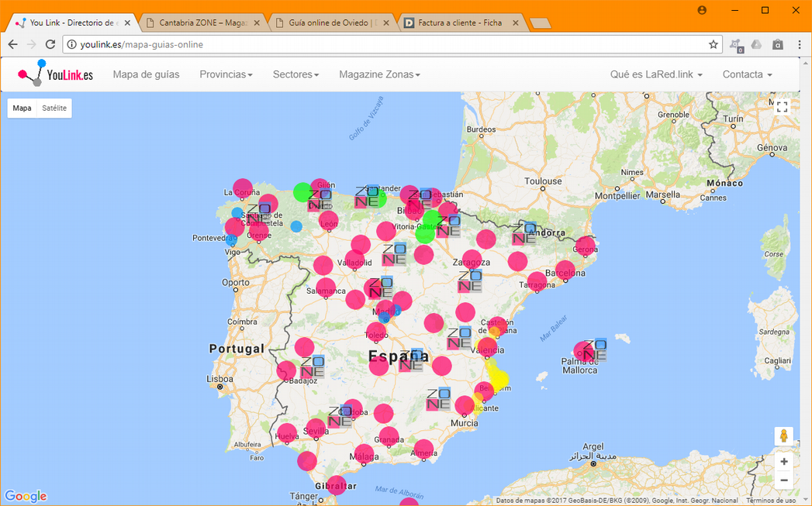Zoom in on the map
812x506 pixels.
point(783,462)
